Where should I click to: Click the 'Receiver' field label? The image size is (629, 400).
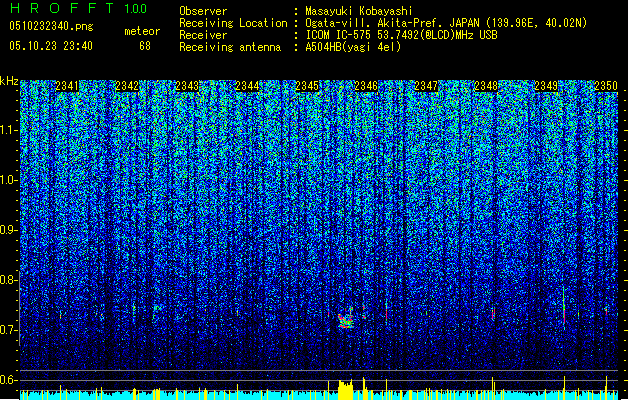203,35
